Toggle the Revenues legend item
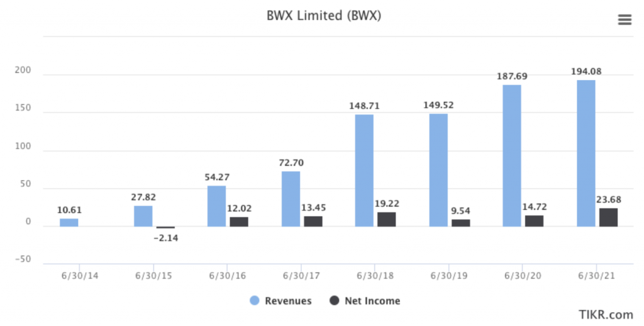This screenshot has width=644, height=326. click(280, 301)
